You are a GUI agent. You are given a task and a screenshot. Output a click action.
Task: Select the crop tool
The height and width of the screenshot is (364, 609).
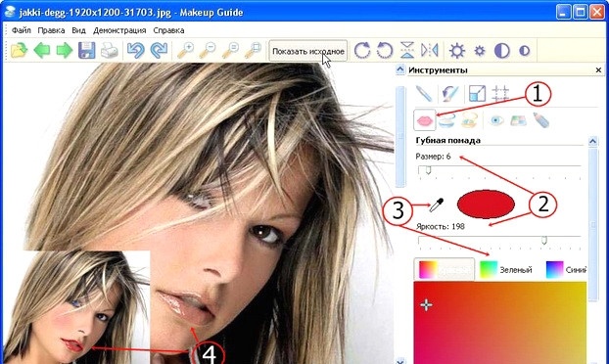[x=500, y=94]
